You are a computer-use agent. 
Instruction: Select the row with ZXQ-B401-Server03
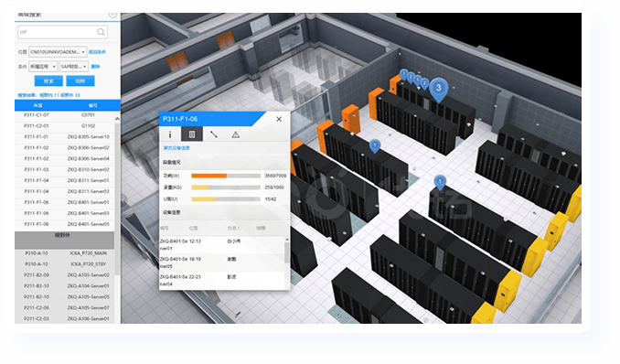point(65,213)
